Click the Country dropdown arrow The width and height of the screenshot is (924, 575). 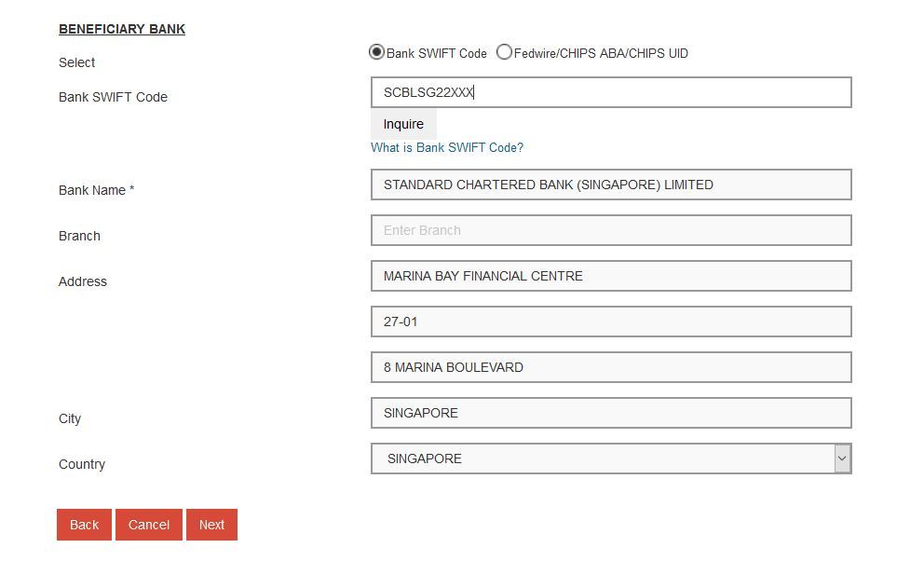tap(842, 459)
